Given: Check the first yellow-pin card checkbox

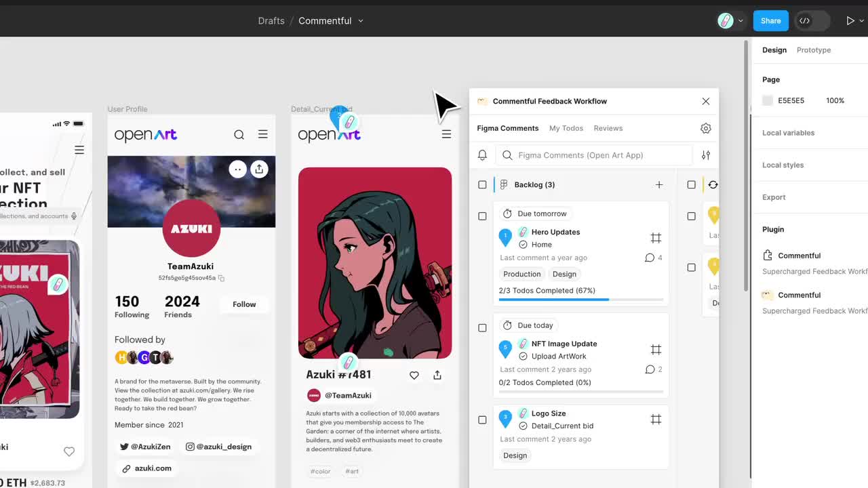Looking at the screenshot, I should click(x=691, y=216).
